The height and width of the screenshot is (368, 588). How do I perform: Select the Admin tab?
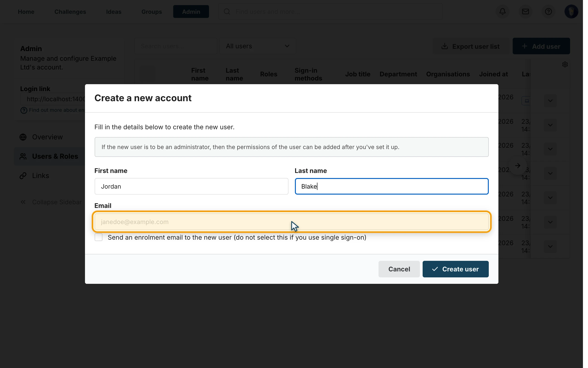pos(191,12)
